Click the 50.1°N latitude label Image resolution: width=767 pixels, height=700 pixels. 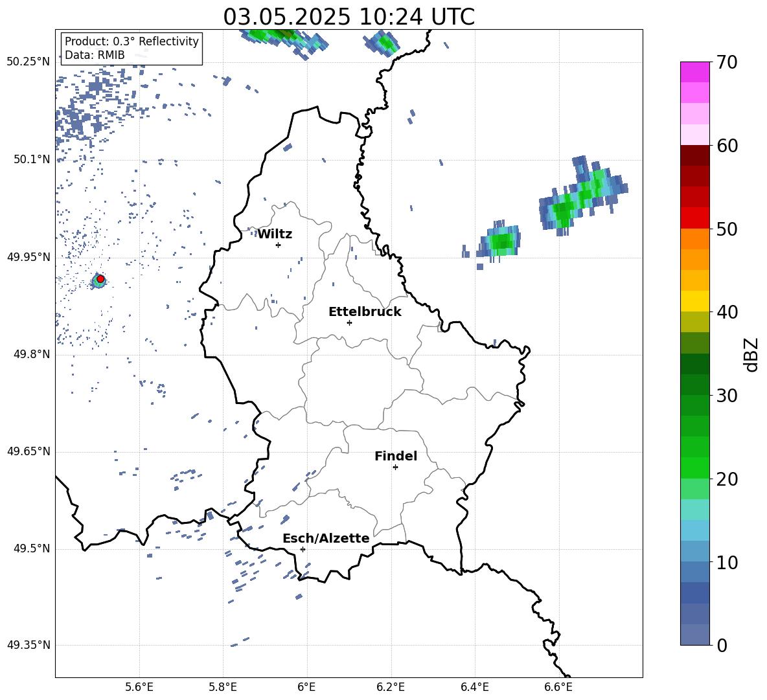click(x=32, y=159)
